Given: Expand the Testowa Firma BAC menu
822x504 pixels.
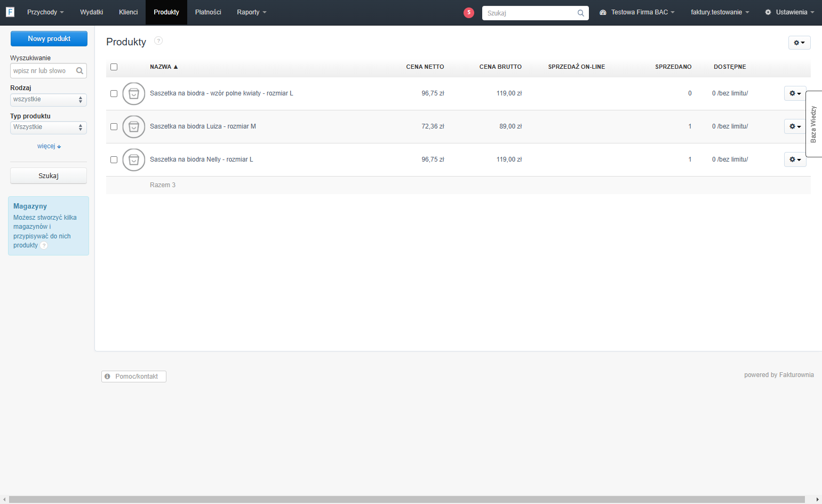Looking at the screenshot, I should tap(637, 12).
